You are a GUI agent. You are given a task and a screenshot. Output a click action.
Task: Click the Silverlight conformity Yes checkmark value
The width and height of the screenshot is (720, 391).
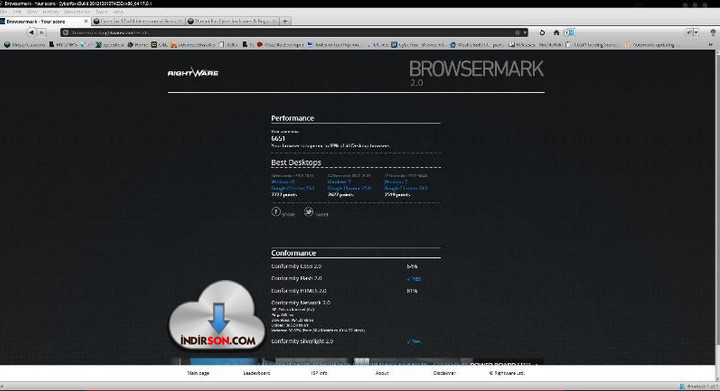414,341
